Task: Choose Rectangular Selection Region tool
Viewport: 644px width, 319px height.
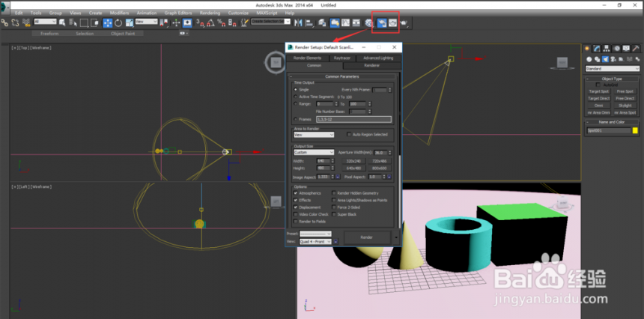Action: coord(84,22)
